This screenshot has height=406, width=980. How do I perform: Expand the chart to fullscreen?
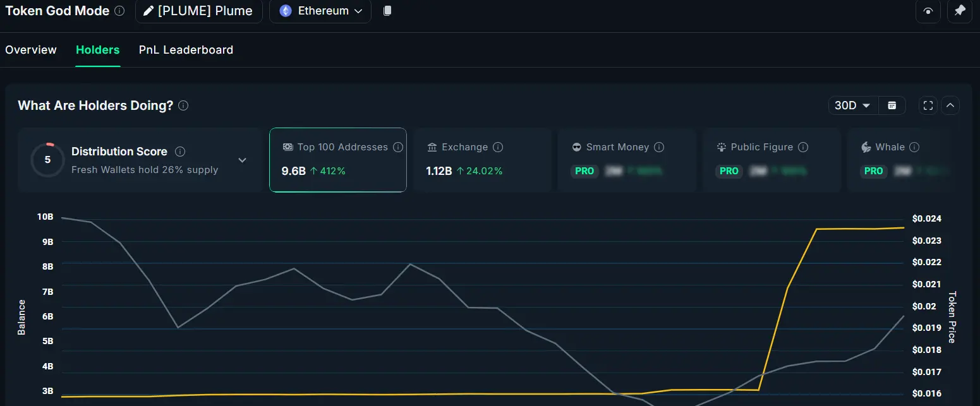928,105
